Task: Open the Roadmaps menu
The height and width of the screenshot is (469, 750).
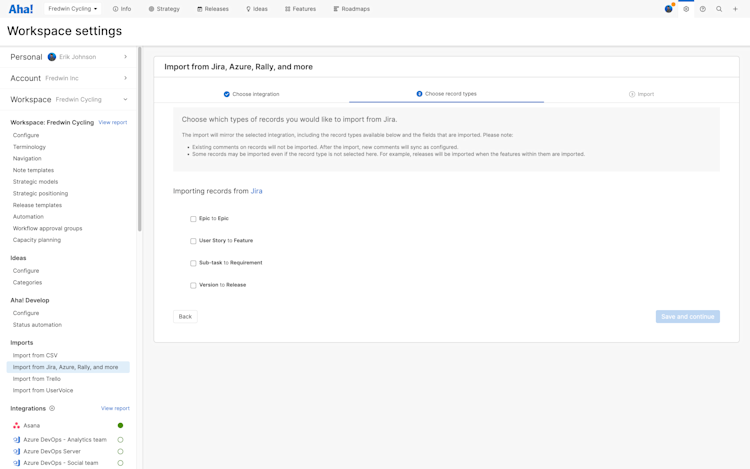Action: (352, 9)
